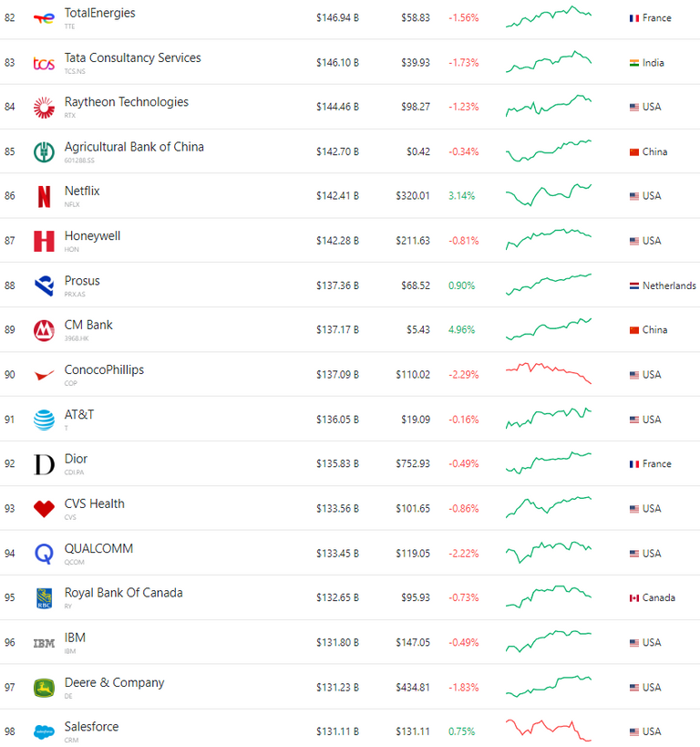Open the Agricultural Bank of China page

tap(134, 147)
